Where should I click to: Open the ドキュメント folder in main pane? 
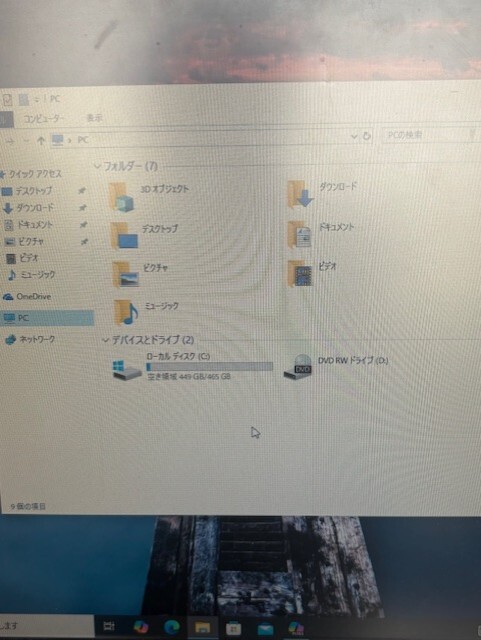pos(299,234)
